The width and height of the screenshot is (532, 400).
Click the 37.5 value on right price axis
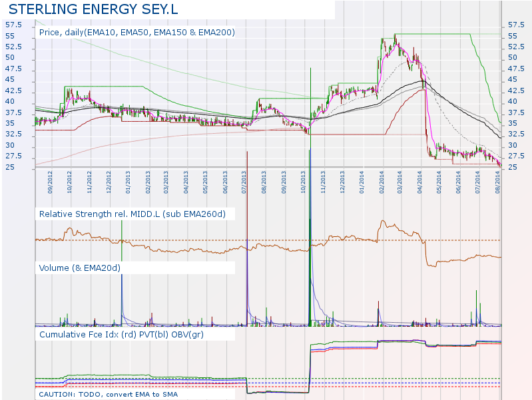(516, 112)
